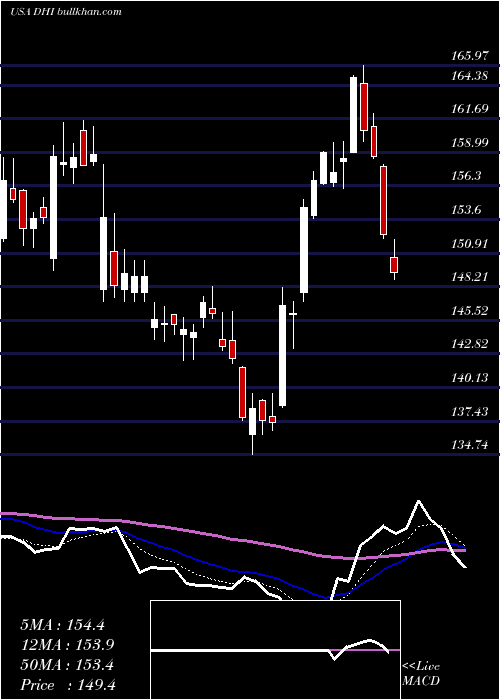Viewport: 500px width, 700px height.
Task: Click the 137.43 price level label
Action: [x=470, y=412]
